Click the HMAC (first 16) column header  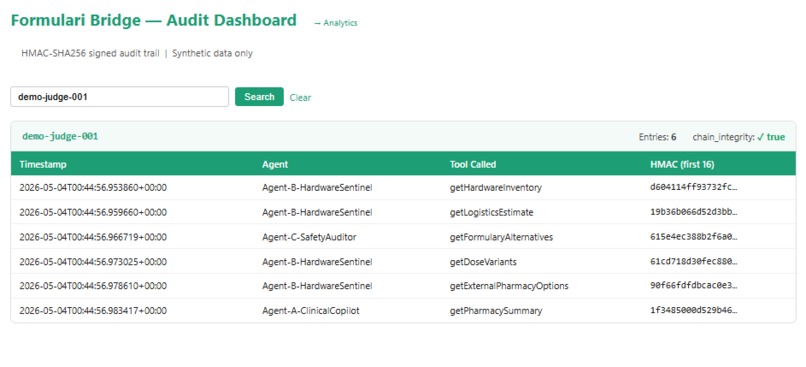click(x=682, y=164)
